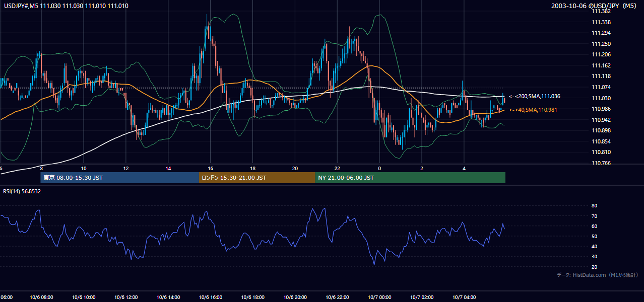
Task: Click the RSI 60 level label
Action: tap(594, 226)
